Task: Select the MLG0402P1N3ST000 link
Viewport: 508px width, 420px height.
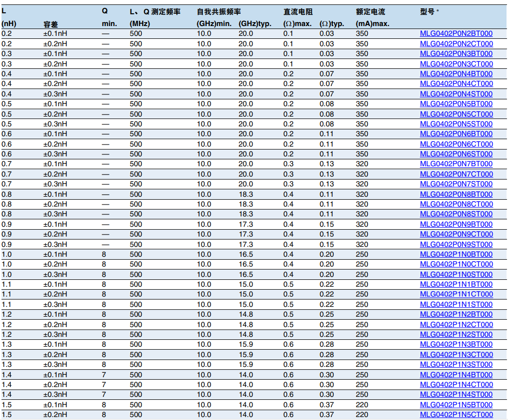Action: 456,364
